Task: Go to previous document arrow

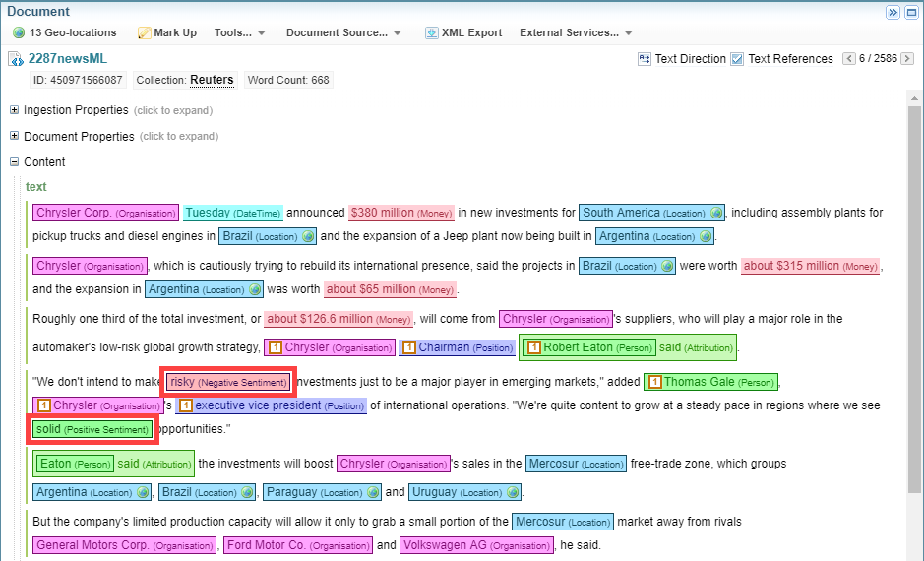Action: click(849, 59)
